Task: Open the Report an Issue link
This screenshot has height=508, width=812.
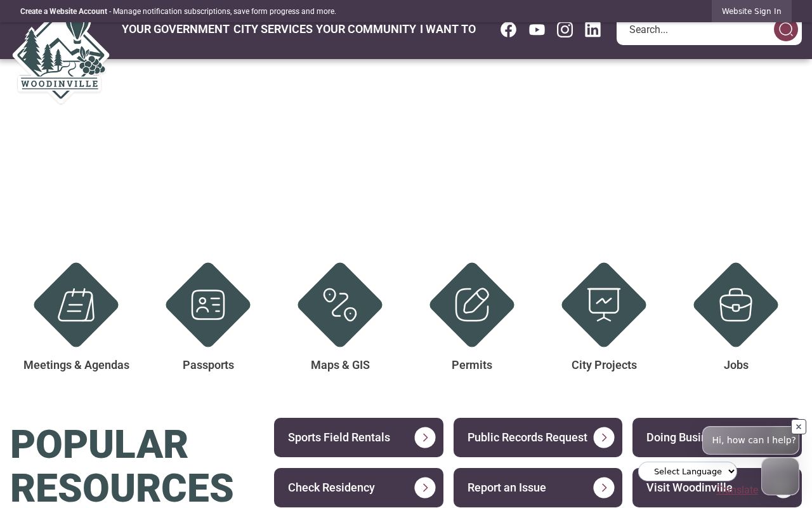Action: point(538,488)
